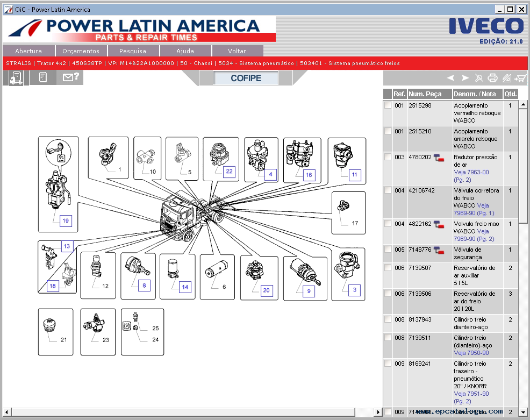Print the parts list with the printer icon
Image resolution: width=530 pixels, height=420 pixels.
(x=492, y=78)
